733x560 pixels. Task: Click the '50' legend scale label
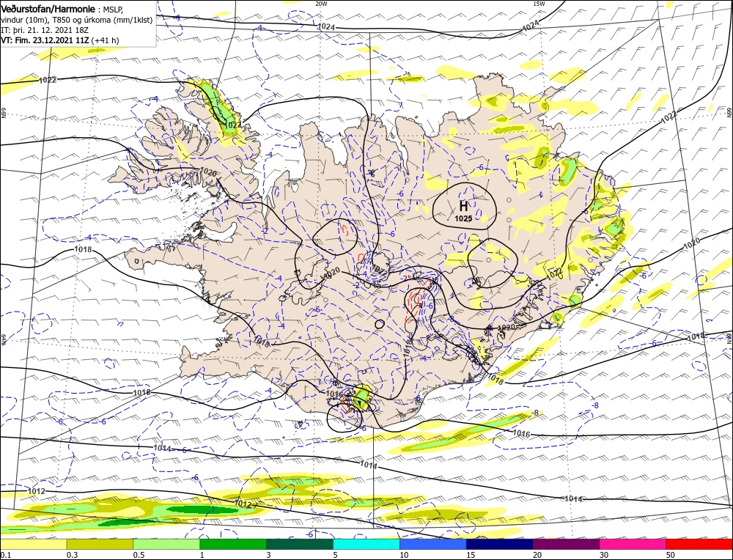point(670,555)
